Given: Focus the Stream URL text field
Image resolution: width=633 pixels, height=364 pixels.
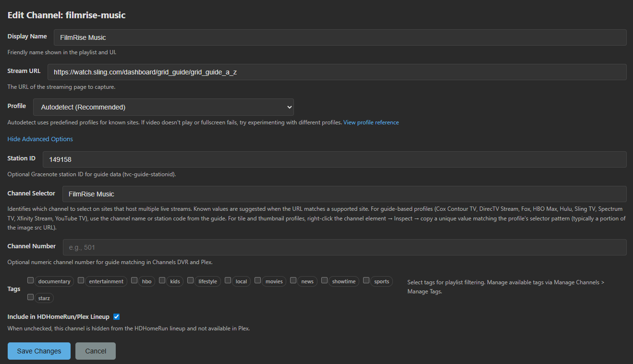Looking at the screenshot, I should (x=337, y=72).
